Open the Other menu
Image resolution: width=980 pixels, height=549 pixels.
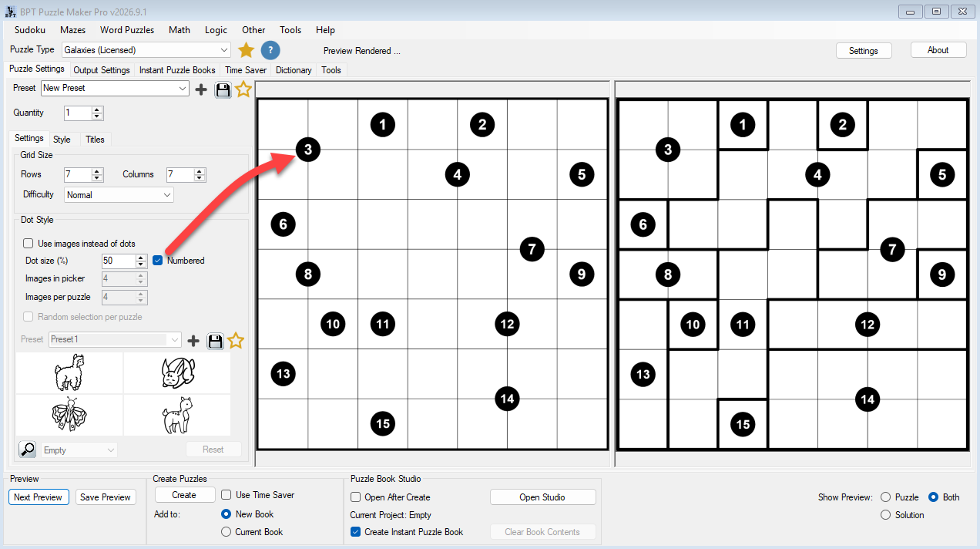[x=253, y=30]
